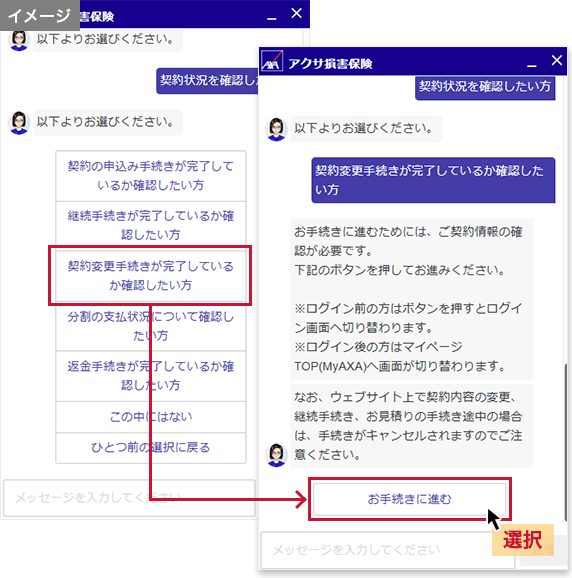This screenshot has width=572, height=578.
Task: Choose ひとつ前の選択に戻る option
Action: tap(150, 448)
